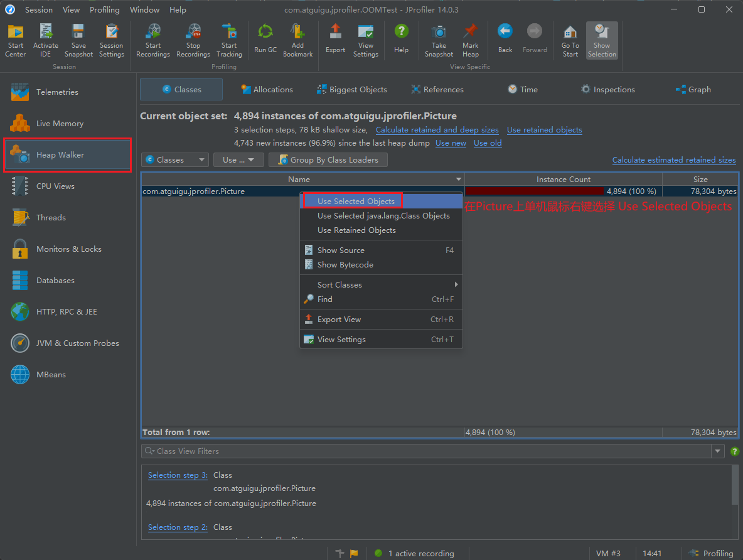Screen dimensions: 743x560
Task: Open Threads in the sidebar
Action: click(x=68, y=218)
